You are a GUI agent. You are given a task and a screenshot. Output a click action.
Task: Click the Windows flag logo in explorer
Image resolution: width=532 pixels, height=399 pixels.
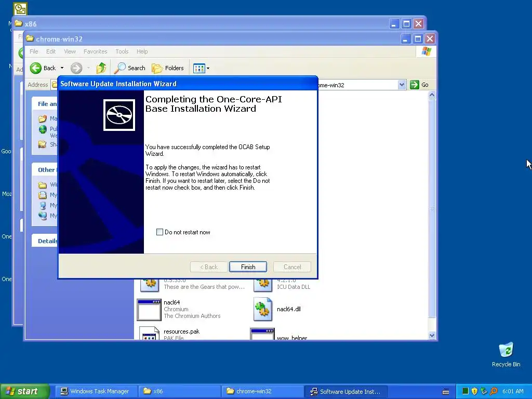pos(426,51)
